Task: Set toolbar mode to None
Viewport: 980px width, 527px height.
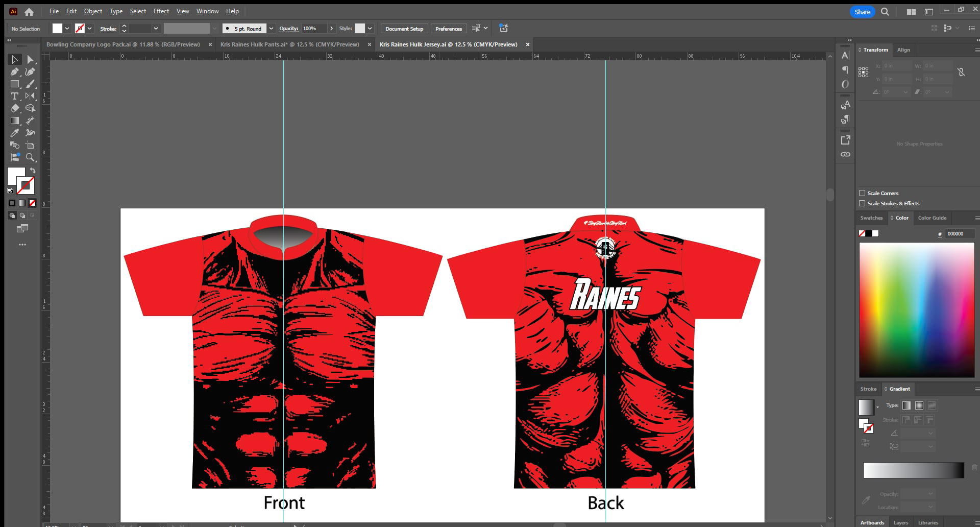Action: [x=32, y=203]
